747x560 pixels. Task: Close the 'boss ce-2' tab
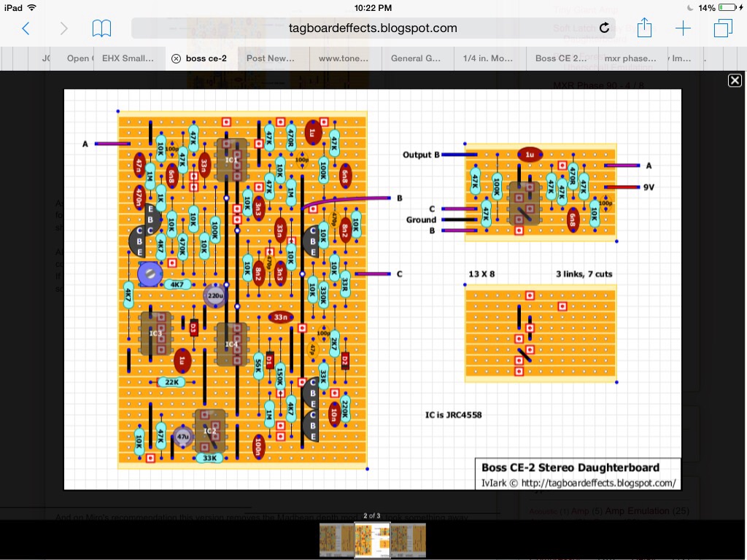[175, 58]
